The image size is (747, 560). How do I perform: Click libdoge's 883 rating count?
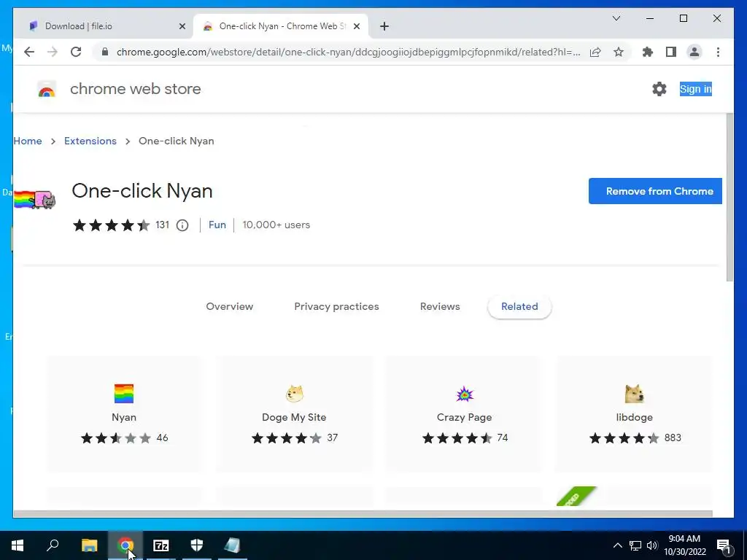pos(673,437)
